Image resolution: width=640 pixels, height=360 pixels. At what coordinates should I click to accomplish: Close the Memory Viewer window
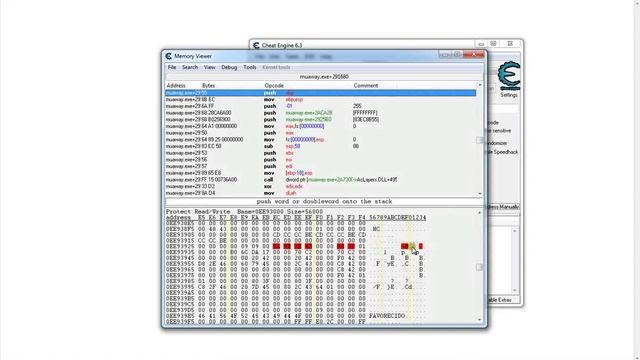[x=473, y=55]
